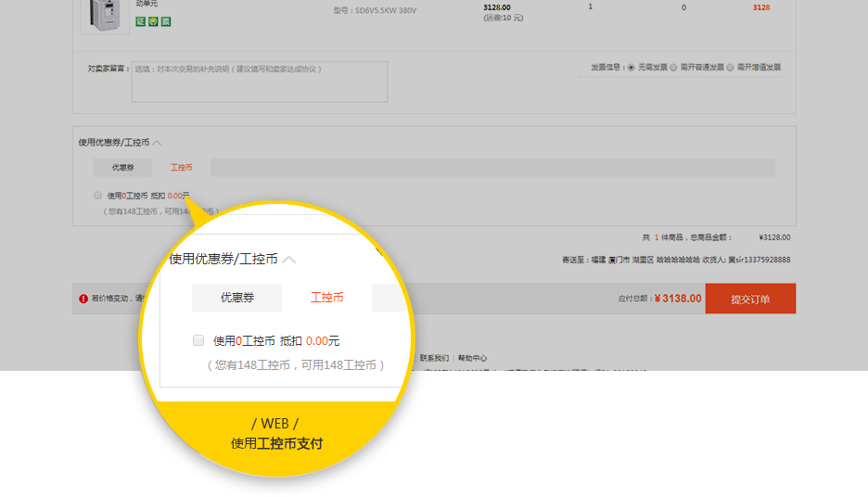Choose the 需开增值发票 invoice radio button
The width and height of the screenshot is (868, 497).
(x=731, y=68)
